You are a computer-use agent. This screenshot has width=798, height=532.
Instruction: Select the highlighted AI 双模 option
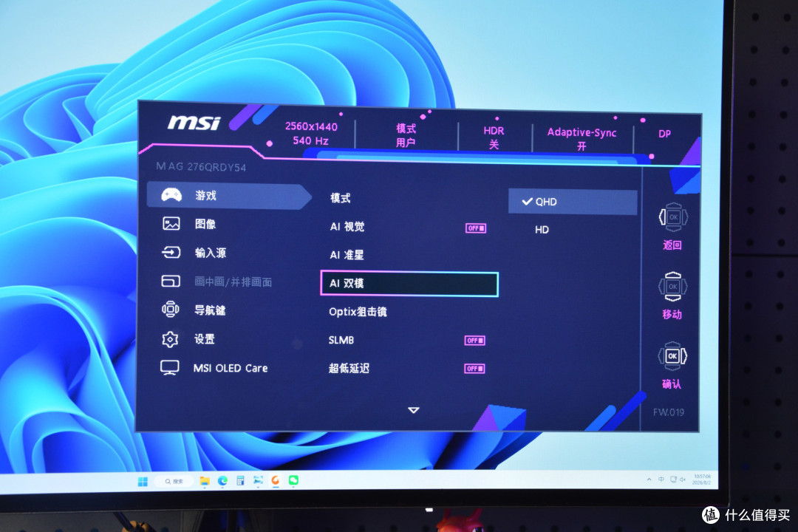409,284
